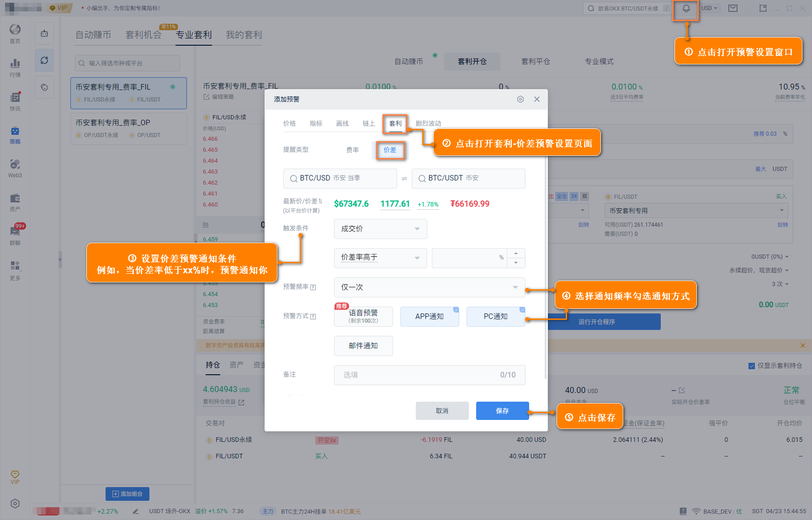Select the 币安套利专用_费率_OP strategy item
This screenshot has height=520, width=812.
[128, 128]
